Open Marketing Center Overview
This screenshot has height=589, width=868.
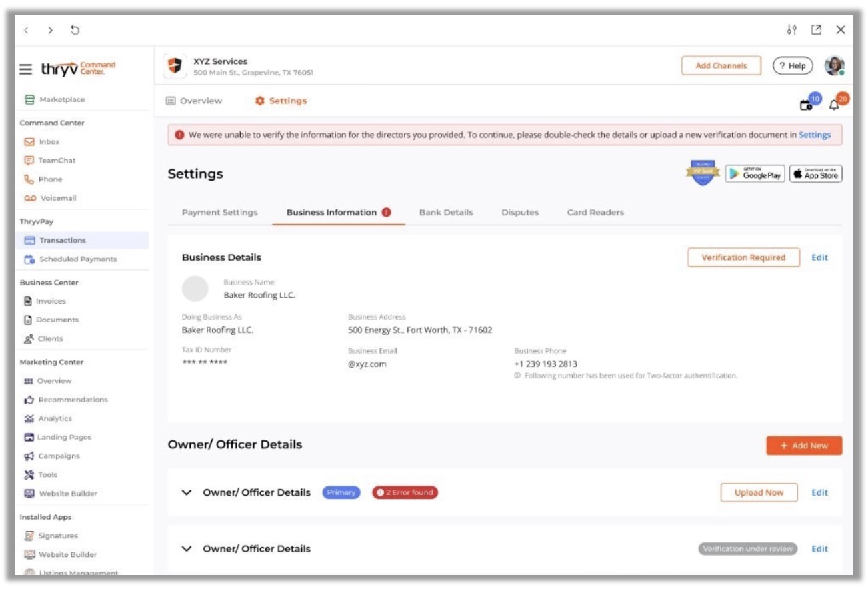47,381
